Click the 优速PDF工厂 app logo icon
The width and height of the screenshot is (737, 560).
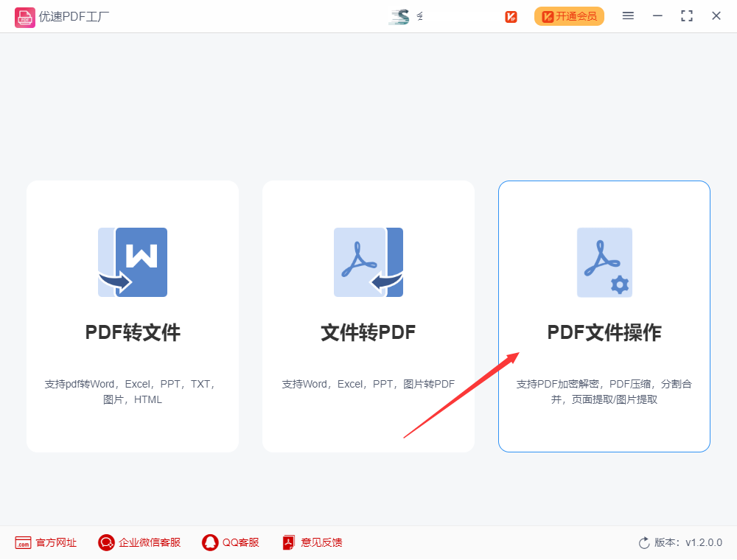(24, 18)
